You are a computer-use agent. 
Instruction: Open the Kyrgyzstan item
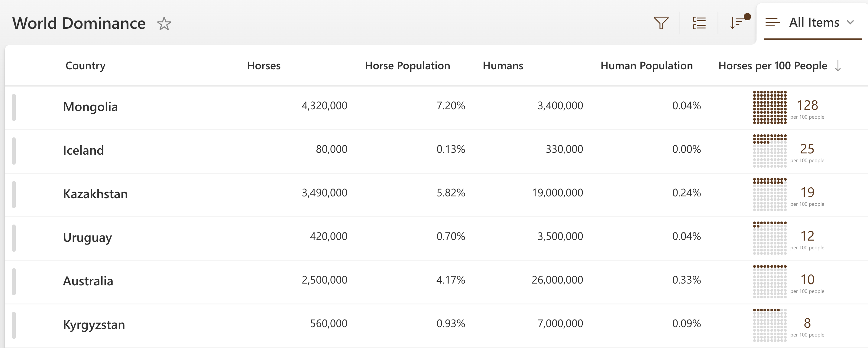point(94,325)
